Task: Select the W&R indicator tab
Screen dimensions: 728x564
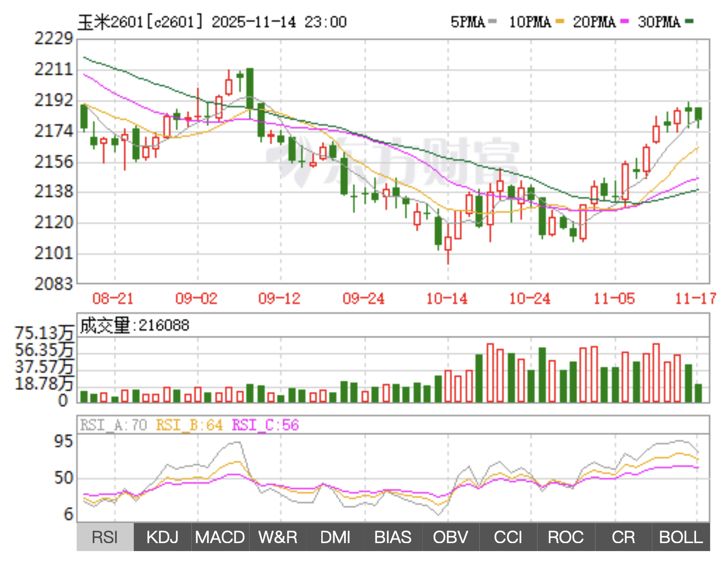Action: coord(278,537)
